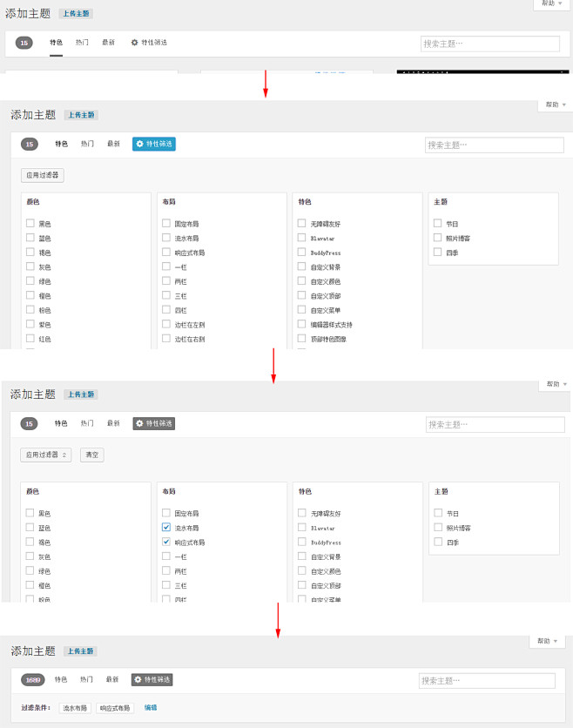Tick the 红色 color checkbox
This screenshot has height=728, width=573.
pos(30,339)
